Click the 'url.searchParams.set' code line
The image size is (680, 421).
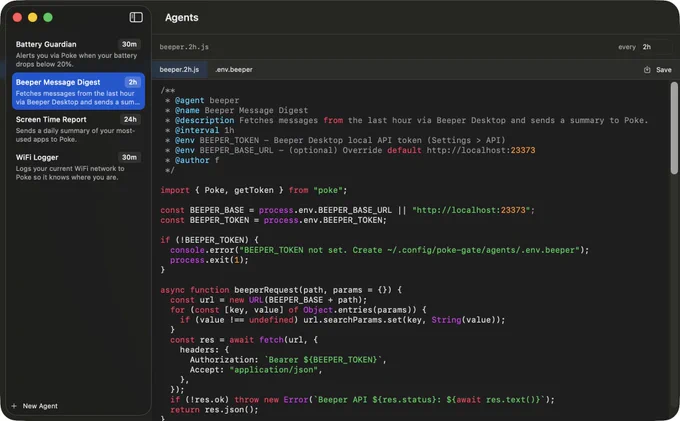pos(343,320)
